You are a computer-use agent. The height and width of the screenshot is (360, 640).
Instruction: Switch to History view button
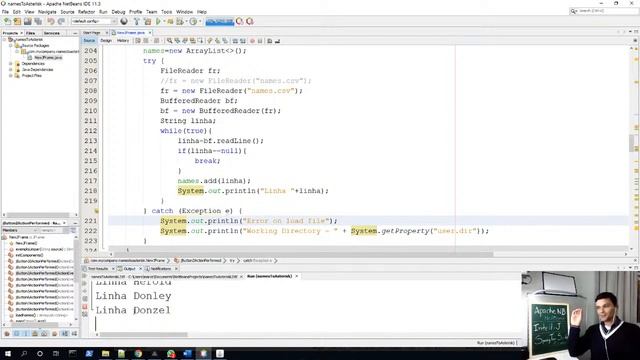123,41
